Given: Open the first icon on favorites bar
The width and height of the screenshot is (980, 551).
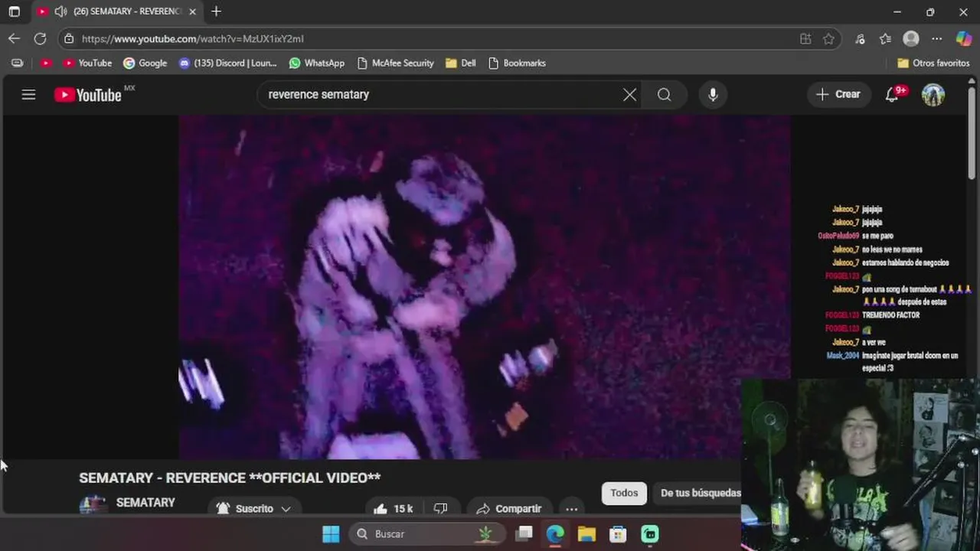Looking at the screenshot, I should 17,63.
